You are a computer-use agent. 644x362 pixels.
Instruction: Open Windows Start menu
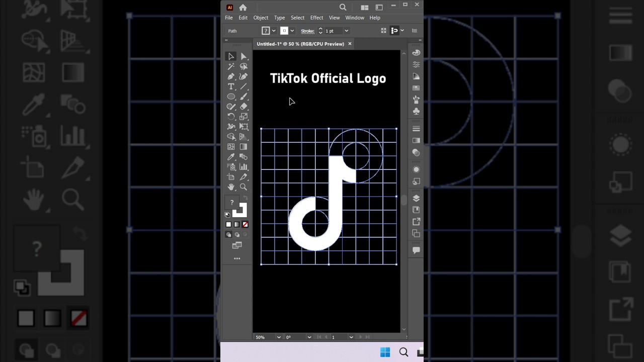click(x=385, y=352)
